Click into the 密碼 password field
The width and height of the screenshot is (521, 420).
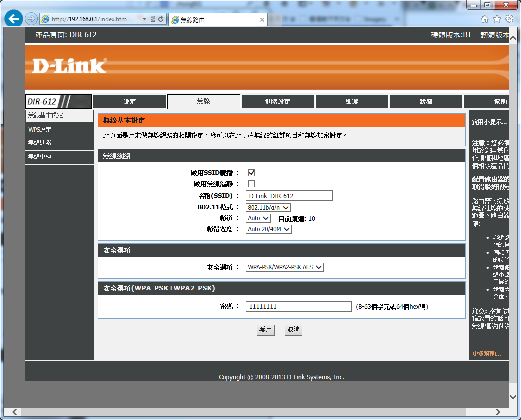pyautogui.click(x=299, y=307)
